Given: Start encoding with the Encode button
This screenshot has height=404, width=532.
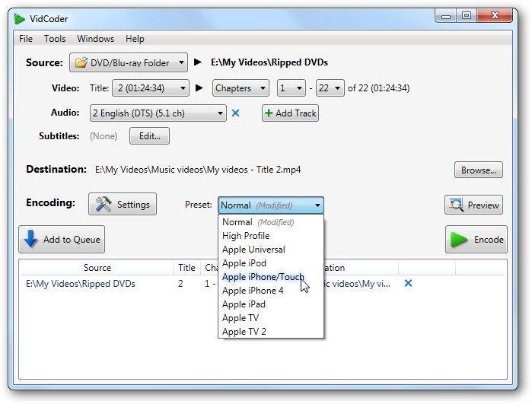Looking at the screenshot, I should tap(476, 239).
